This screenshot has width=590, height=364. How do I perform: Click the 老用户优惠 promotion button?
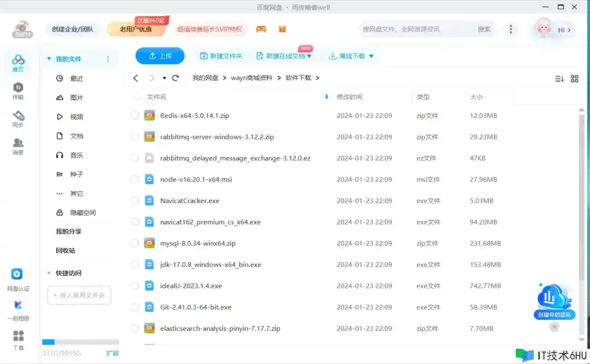(x=136, y=29)
